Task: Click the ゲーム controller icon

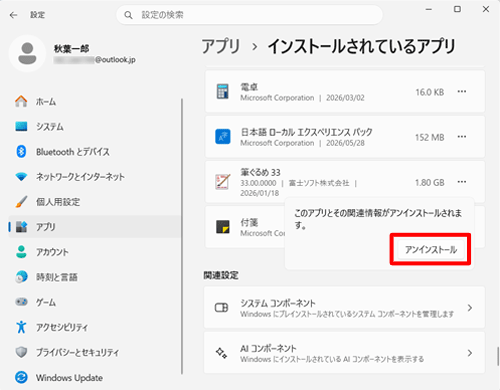Action: (x=21, y=302)
